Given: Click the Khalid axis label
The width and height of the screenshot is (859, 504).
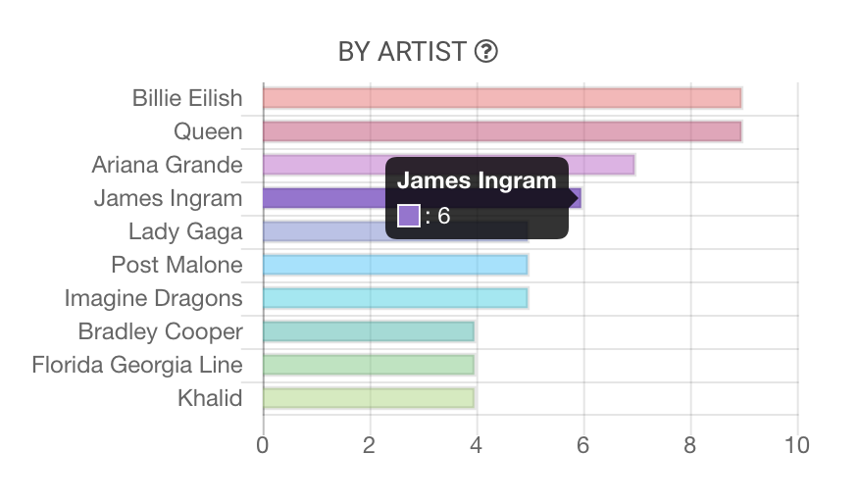Looking at the screenshot, I should [x=210, y=398].
